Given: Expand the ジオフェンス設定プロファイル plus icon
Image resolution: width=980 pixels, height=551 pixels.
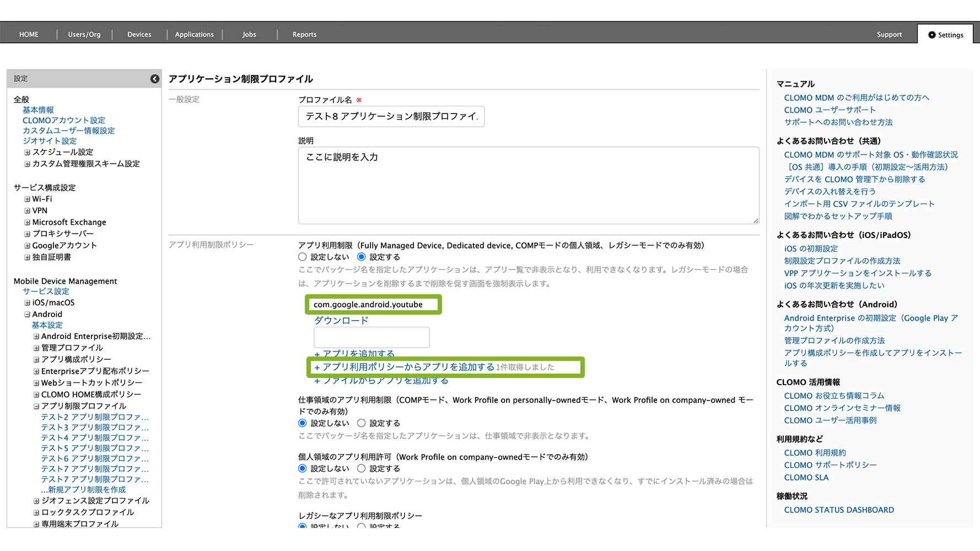Looking at the screenshot, I should tap(36, 501).
